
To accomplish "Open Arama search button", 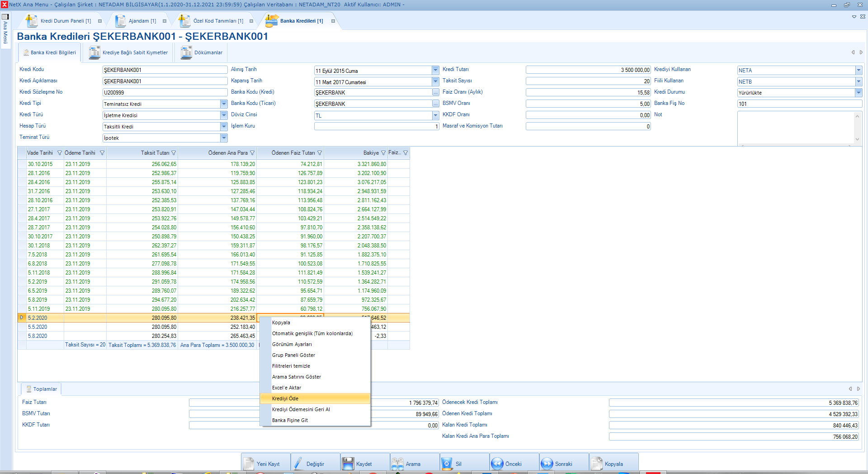I will [x=415, y=464].
